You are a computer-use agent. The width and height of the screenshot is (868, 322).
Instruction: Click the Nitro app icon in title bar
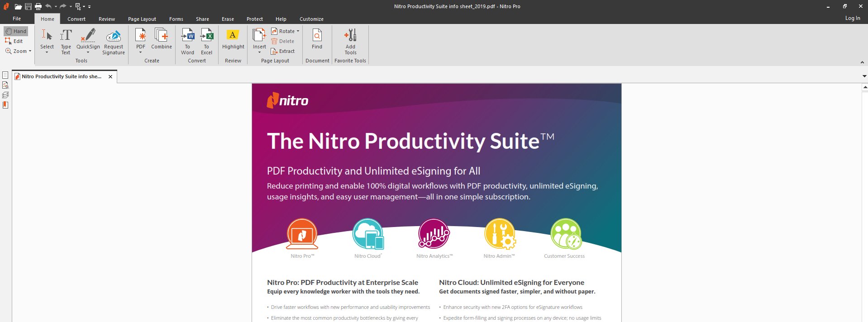(6, 6)
